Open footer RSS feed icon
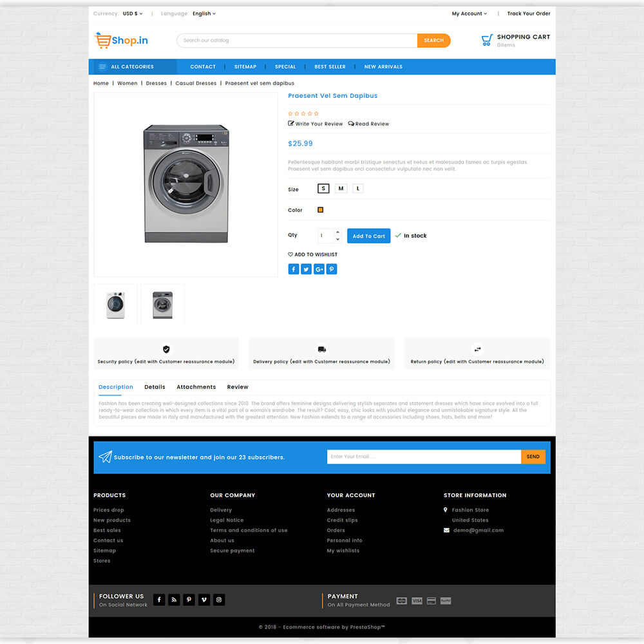Screen dimensions: 644x644 [174, 600]
